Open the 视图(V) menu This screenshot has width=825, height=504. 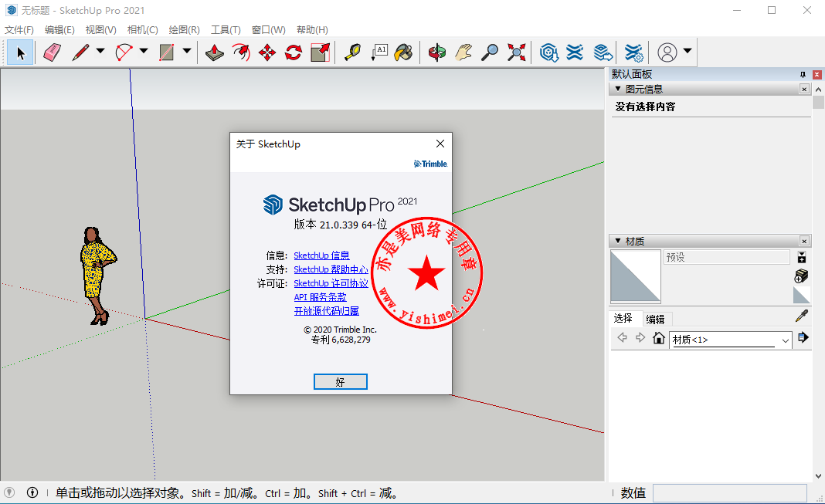click(x=101, y=30)
